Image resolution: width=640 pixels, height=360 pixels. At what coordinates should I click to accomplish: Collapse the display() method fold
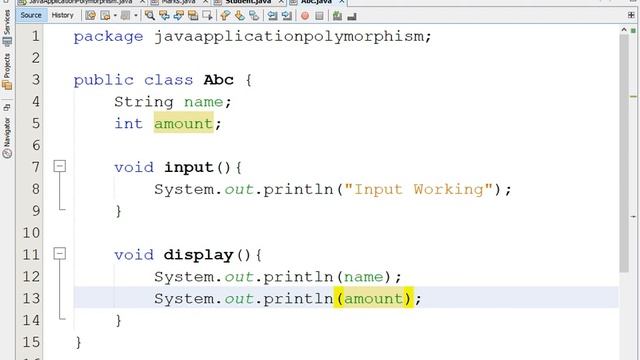[x=60, y=253]
